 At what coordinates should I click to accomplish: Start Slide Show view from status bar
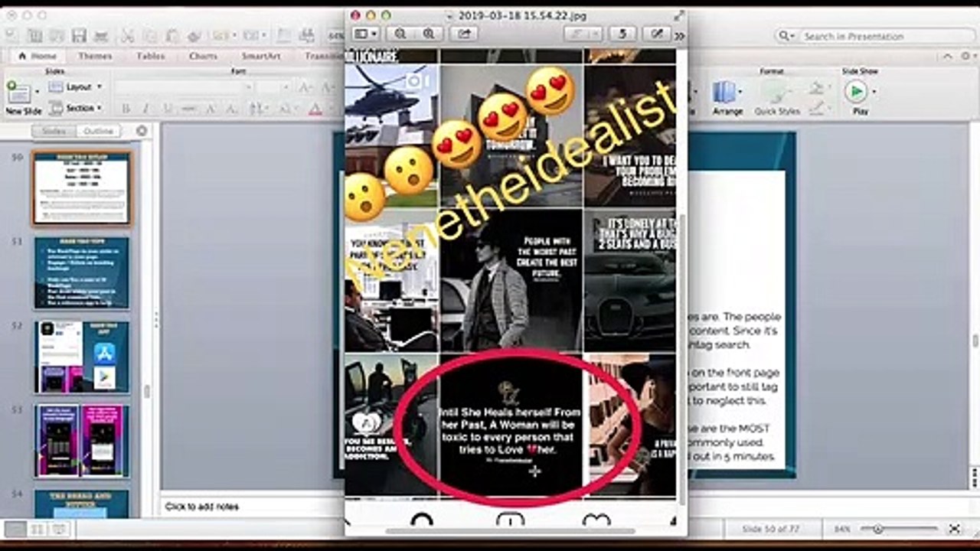click(58, 529)
